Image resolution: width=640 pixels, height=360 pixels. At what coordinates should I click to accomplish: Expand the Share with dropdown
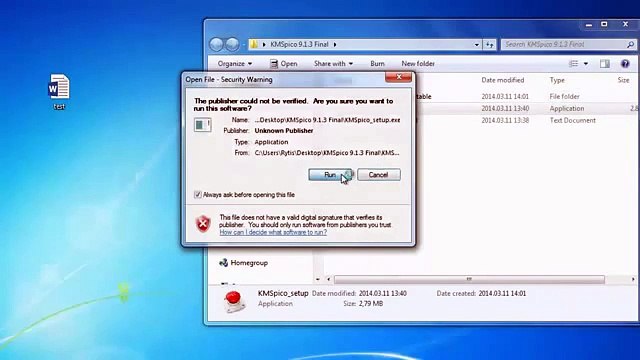[333, 64]
